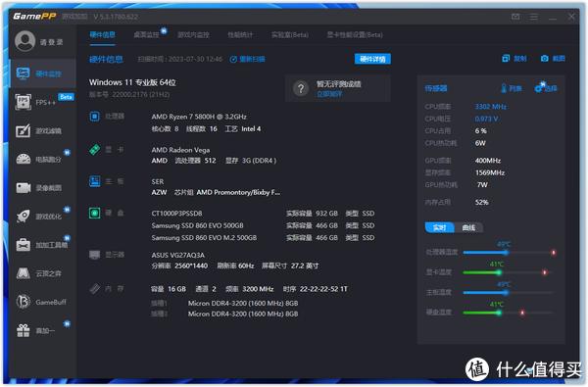The width and height of the screenshot is (588, 387).
Task: Click the hard disk temperature slider handle
Action: (499, 313)
